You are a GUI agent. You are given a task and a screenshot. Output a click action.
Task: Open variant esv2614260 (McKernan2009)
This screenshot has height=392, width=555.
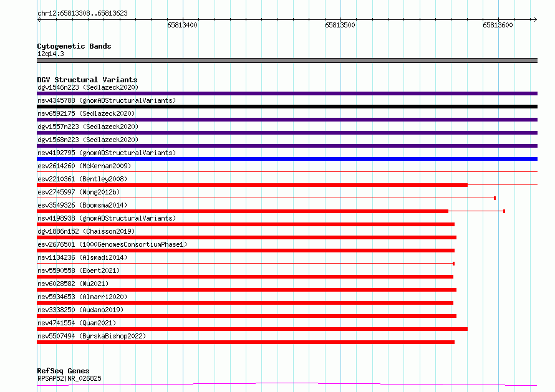[x=84, y=166]
